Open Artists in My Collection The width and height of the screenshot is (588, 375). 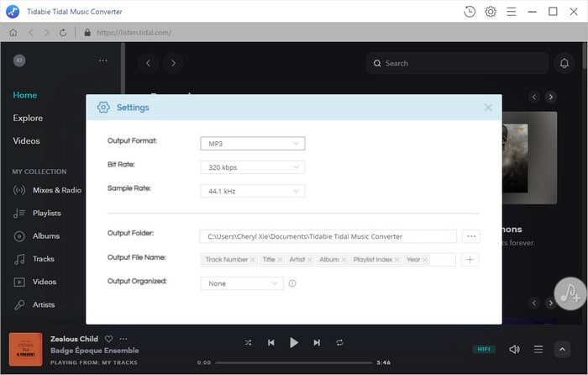[x=34, y=305]
